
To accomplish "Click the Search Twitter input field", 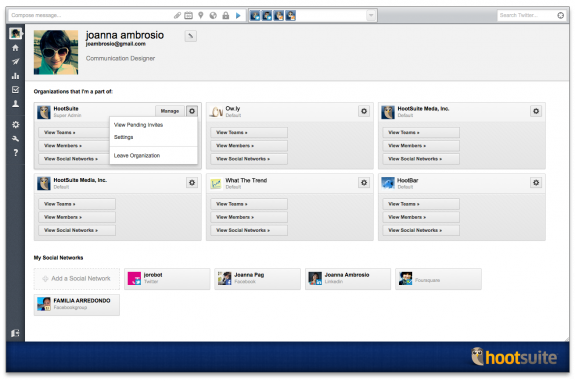I will coord(527,15).
